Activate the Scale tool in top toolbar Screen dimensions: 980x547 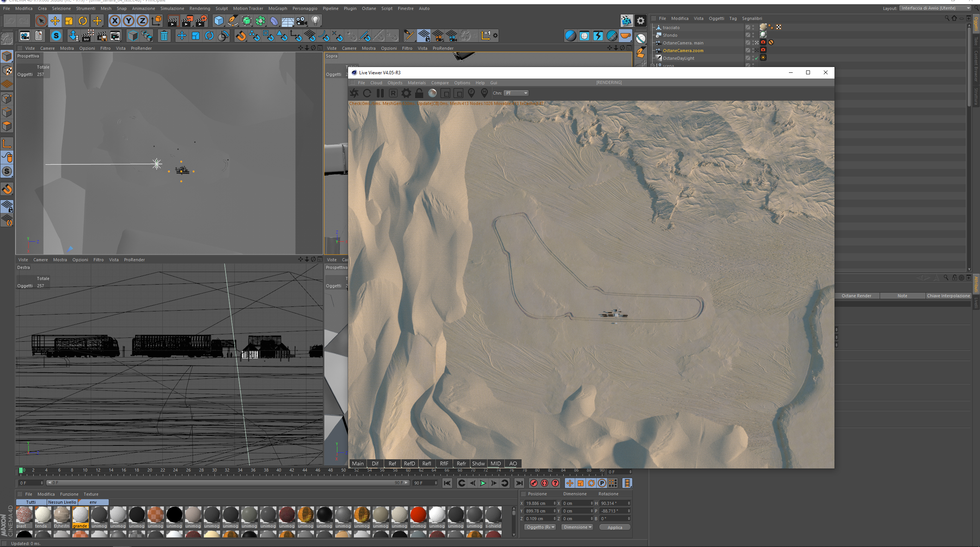click(x=69, y=21)
